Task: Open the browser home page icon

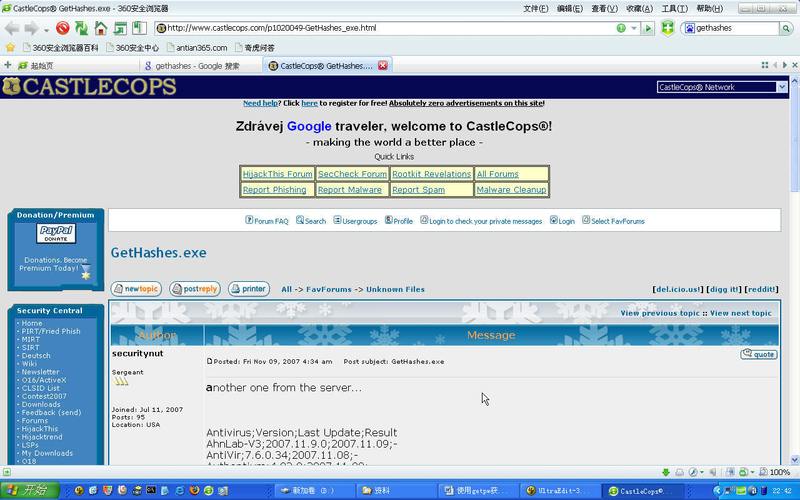Action: click(101, 28)
